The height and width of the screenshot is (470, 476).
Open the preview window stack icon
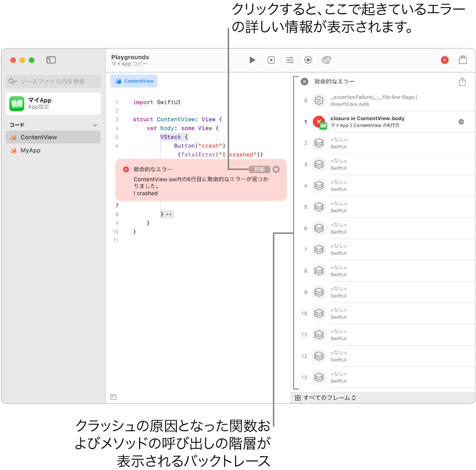463,60
